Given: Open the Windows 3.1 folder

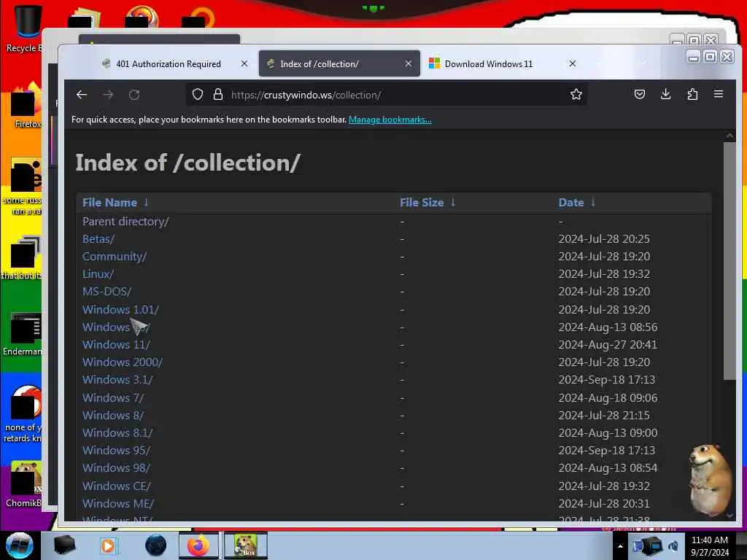Looking at the screenshot, I should (117, 380).
